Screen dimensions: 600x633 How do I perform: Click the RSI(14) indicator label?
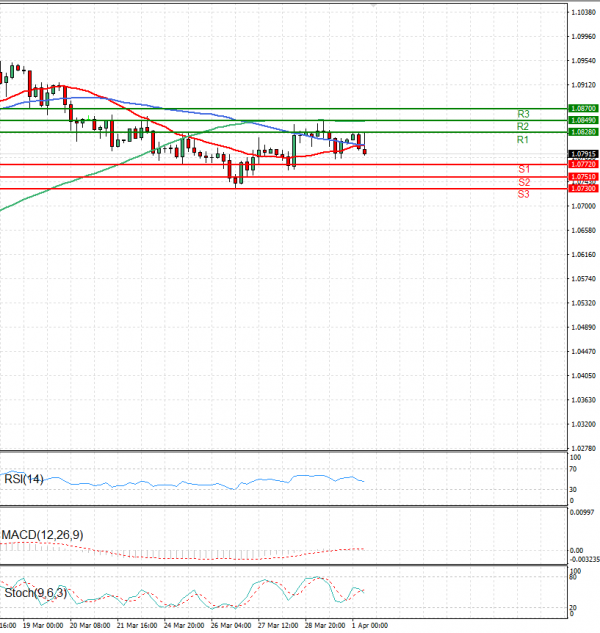tap(24, 479)
